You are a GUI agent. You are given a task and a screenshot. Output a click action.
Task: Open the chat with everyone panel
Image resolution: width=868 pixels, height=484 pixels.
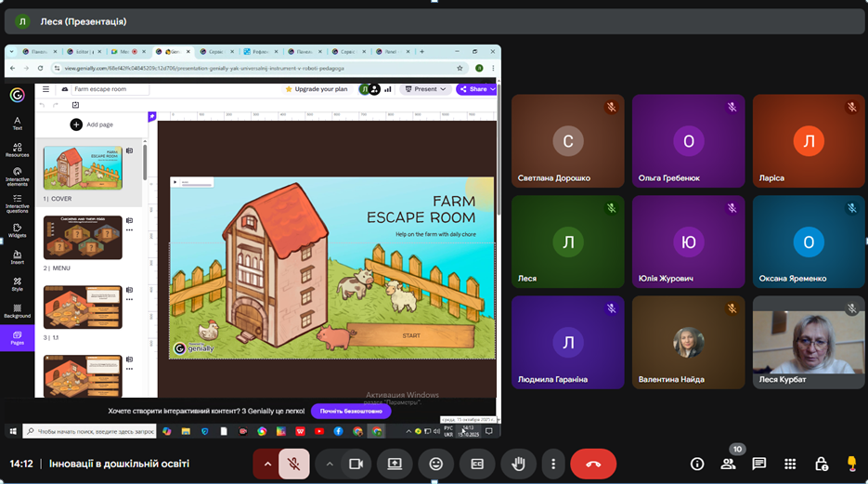pos(759,464)
